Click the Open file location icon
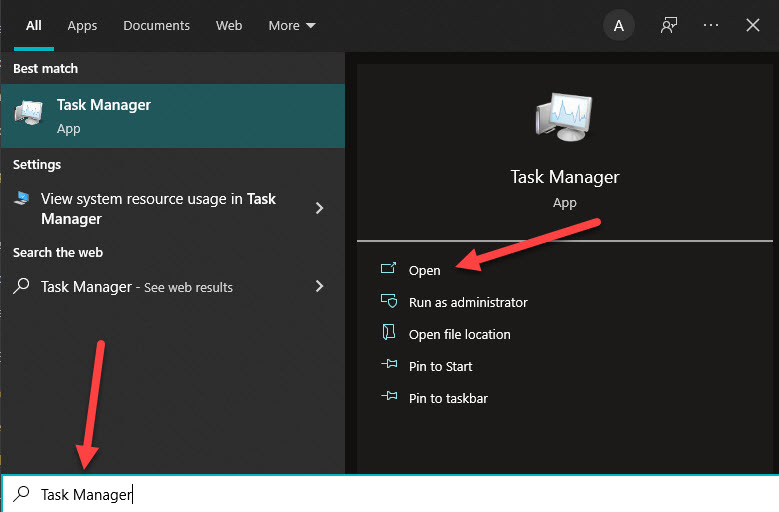This screenshot has width=779, height=512. (389, 334)
